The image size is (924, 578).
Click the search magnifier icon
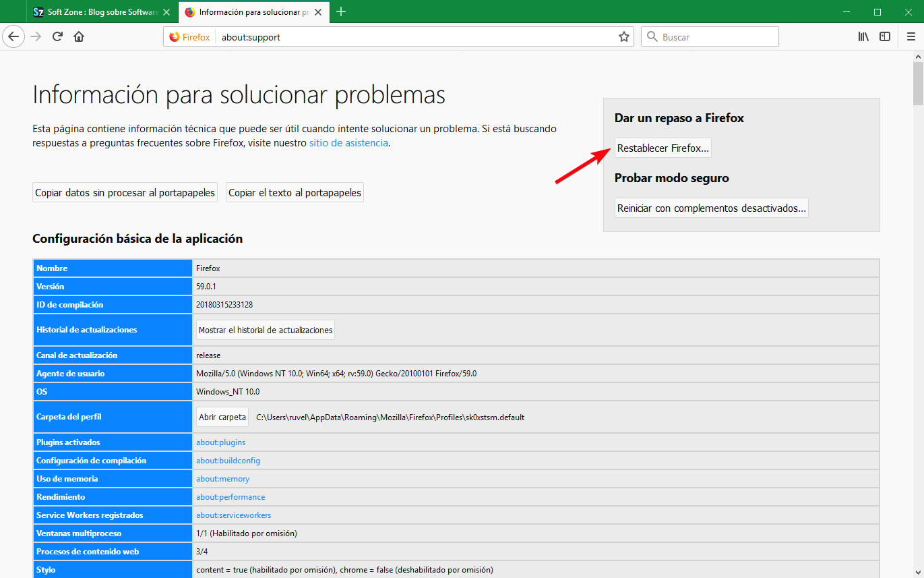click(x=652, y=37)
